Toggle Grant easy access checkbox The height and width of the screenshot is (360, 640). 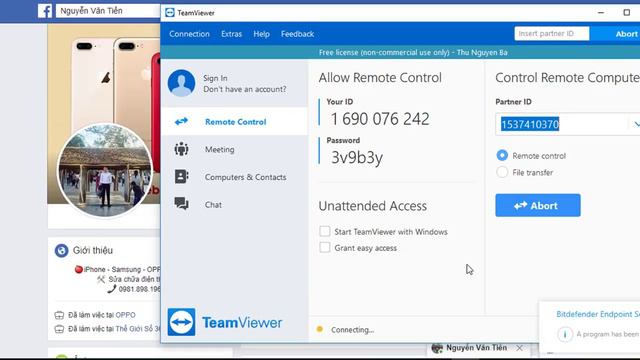(324, 247)
